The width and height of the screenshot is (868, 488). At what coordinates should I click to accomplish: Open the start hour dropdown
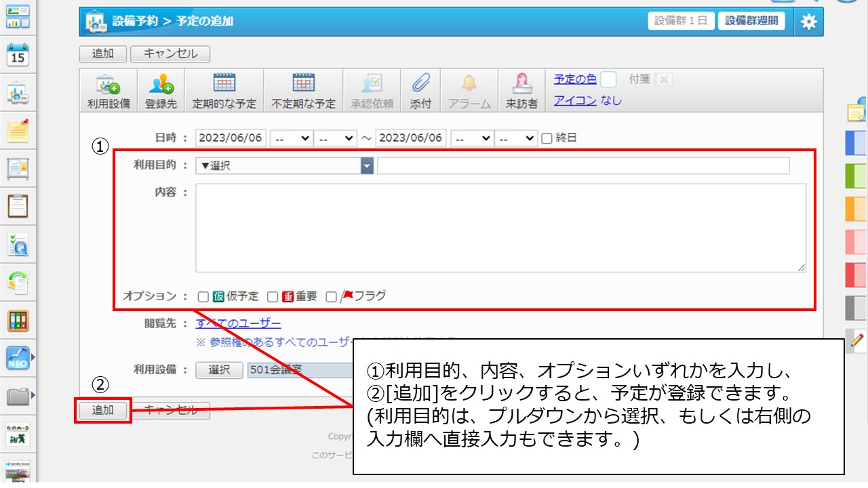[x=290, y=138]
